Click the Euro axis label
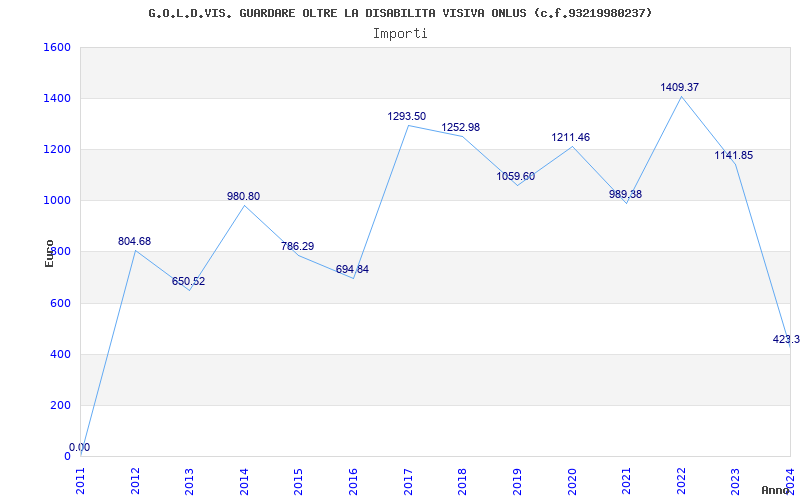This screenshot has height=500, width=800. [x=49, y=253]
